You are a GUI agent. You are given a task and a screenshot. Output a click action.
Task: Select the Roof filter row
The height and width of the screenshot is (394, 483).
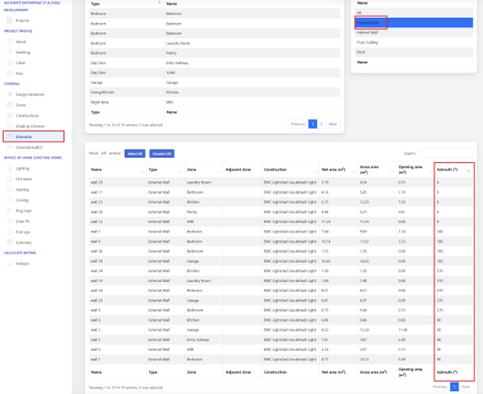tap(414, 52)
